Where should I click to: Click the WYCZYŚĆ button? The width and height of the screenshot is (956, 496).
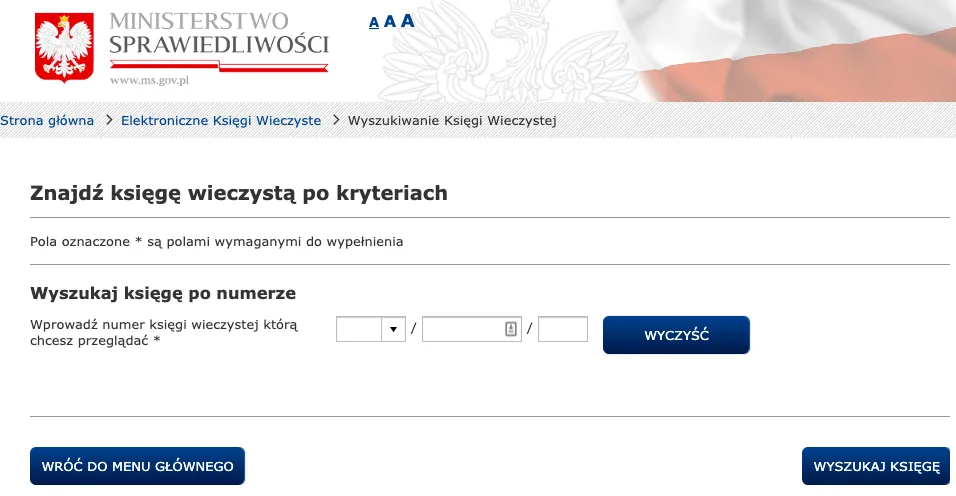click(x=676, y=335)
